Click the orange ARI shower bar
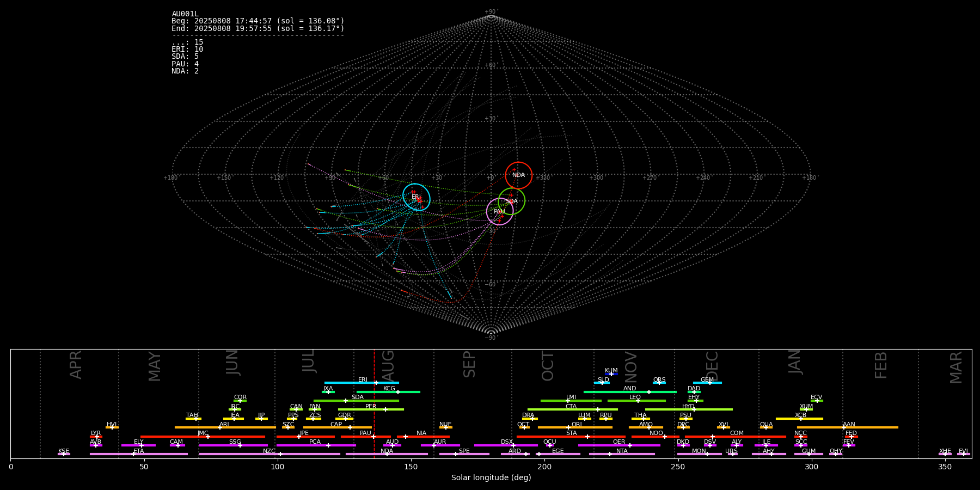Image resolution: width=980 pixels, height=490 pixels. pos(225,427)
